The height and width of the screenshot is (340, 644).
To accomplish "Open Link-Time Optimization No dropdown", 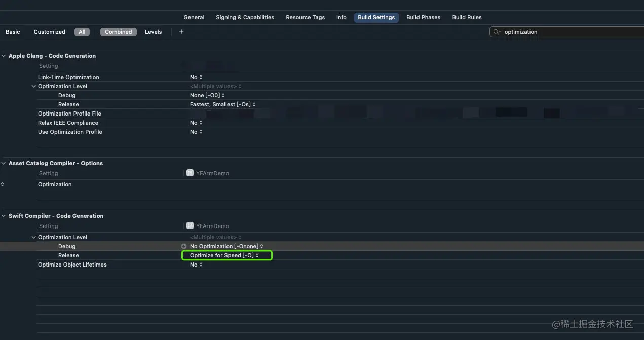I will point(196,77).
